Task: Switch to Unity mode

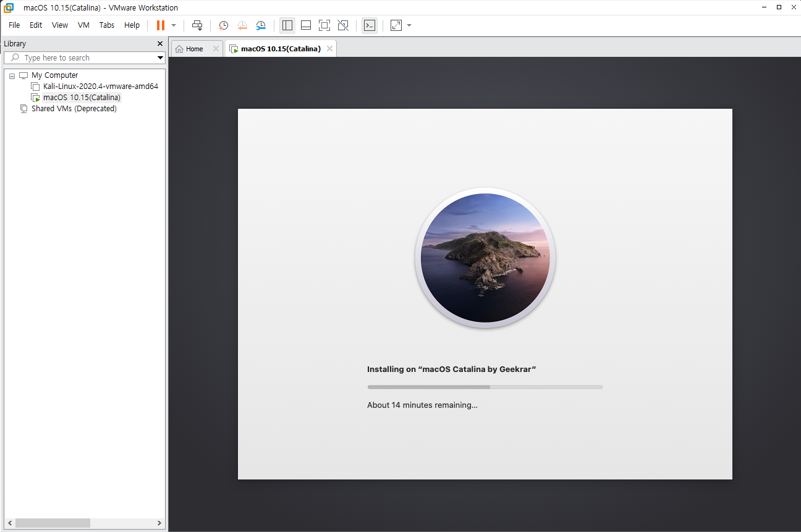Action: [343, 25]
